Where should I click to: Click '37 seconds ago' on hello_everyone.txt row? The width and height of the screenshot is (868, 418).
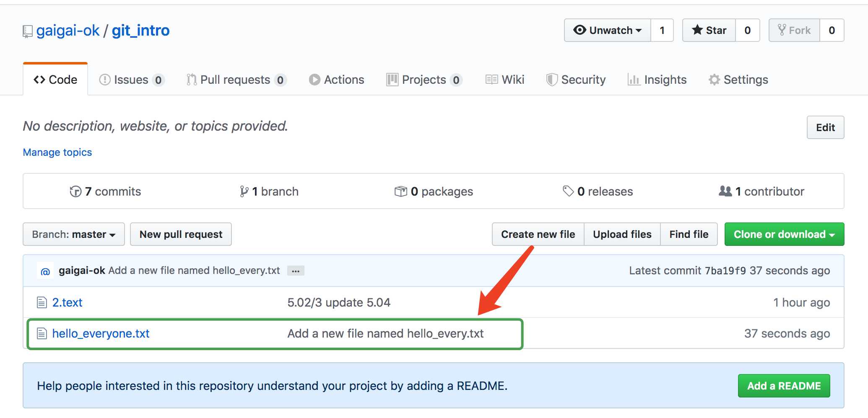tap(787, 333)
